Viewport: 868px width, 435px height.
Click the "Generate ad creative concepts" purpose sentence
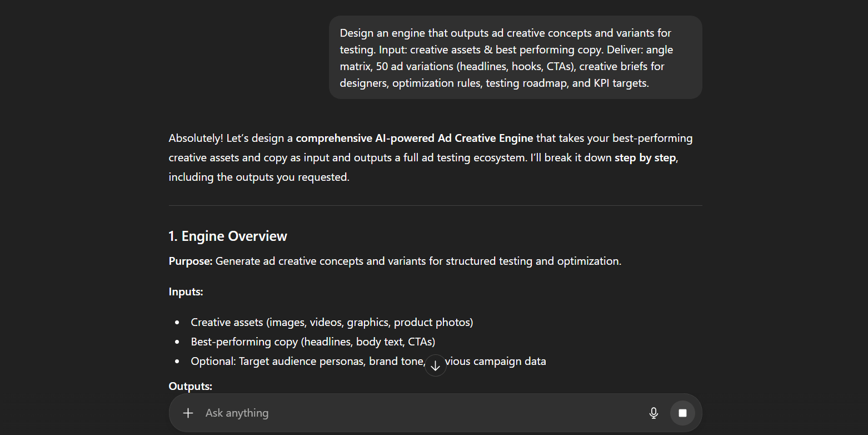coord(418,261)
